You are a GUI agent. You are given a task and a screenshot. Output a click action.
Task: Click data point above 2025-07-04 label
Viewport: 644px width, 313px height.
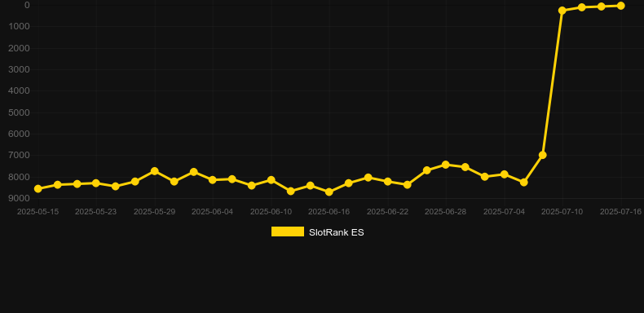tap(504, 174)
